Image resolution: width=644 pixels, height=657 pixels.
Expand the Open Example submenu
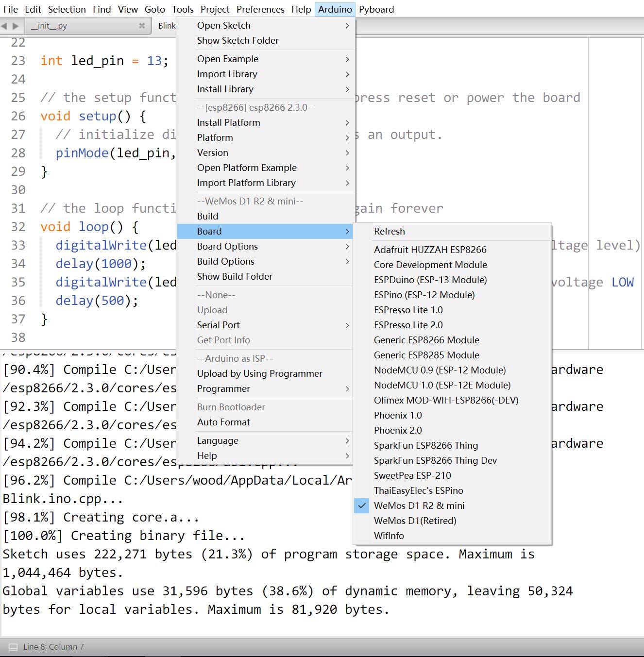pyautogui.click(x=266, y=59)
